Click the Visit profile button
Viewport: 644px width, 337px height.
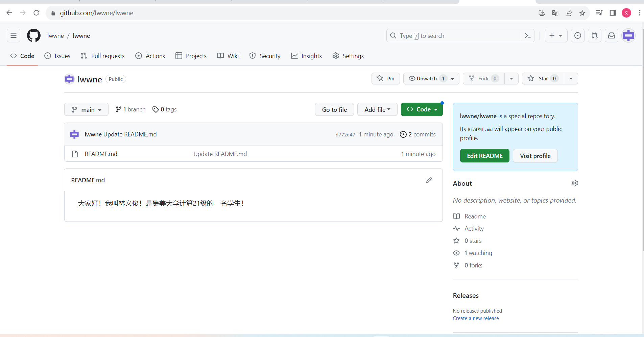pos(535,156)
